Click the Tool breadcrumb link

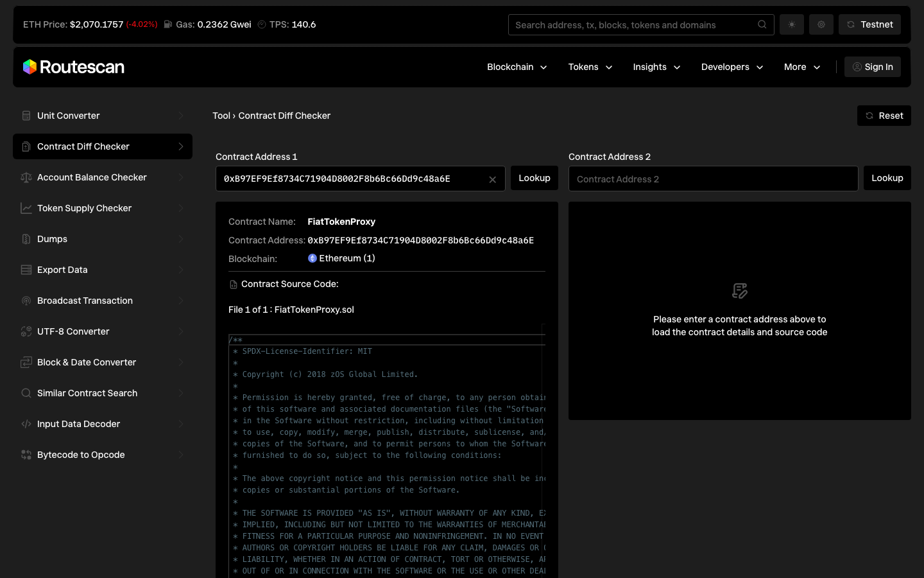(x=221, y=116)
